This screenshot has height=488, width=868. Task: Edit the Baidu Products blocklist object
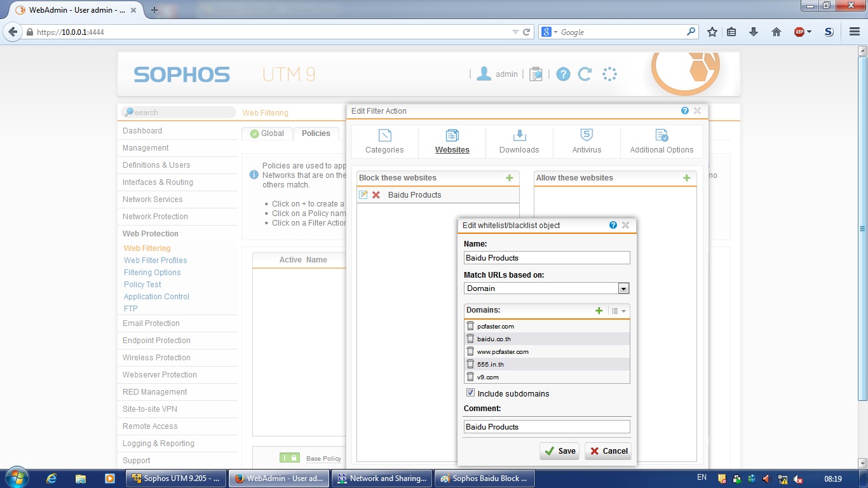(x=363, y=194)
